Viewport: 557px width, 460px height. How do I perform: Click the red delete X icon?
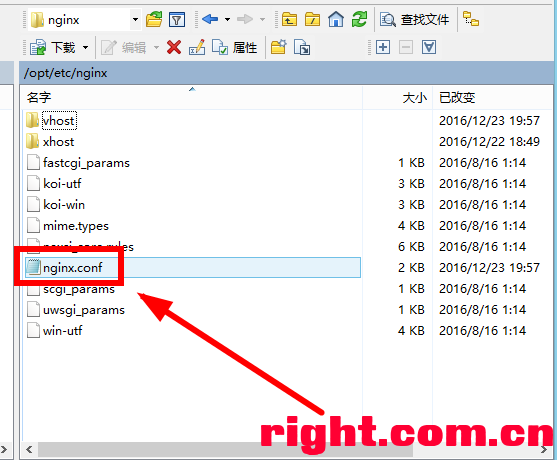click(174, 47)
